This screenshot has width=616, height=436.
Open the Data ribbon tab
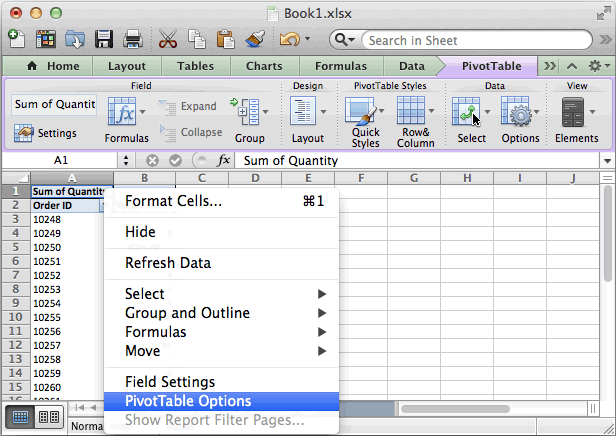pyautogui.click(x=411, y=66)
